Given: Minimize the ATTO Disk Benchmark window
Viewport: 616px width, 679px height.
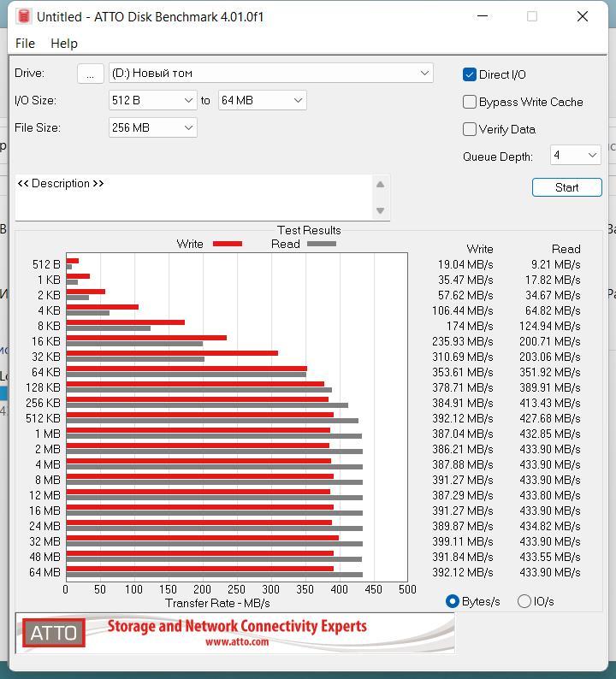Looking at the screenshot, I should click(483, 16).
